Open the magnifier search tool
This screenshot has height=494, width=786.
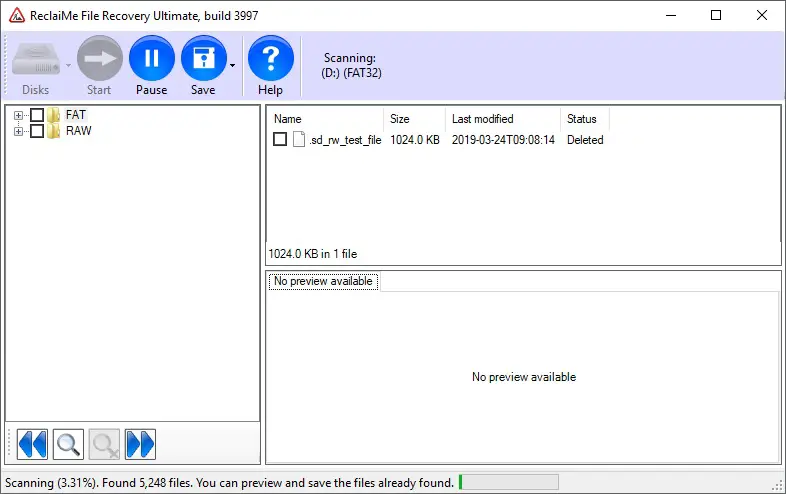pos(68,444)
